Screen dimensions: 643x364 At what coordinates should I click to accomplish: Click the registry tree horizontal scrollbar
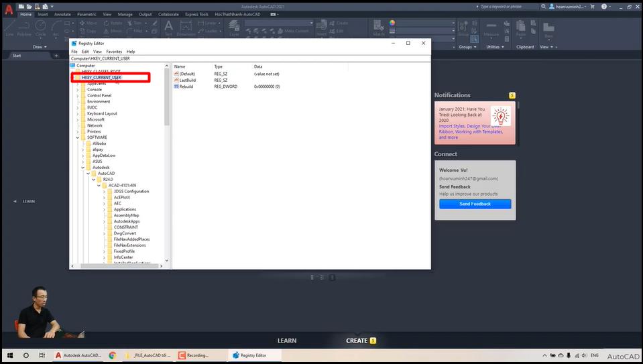click(119, 266)
